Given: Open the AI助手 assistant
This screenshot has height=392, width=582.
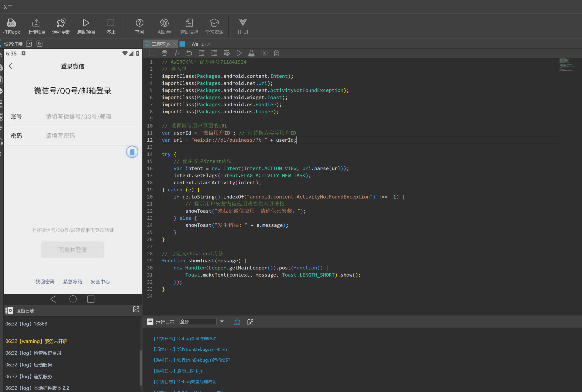Looking at the screenshot, I should tap(164, 26).
